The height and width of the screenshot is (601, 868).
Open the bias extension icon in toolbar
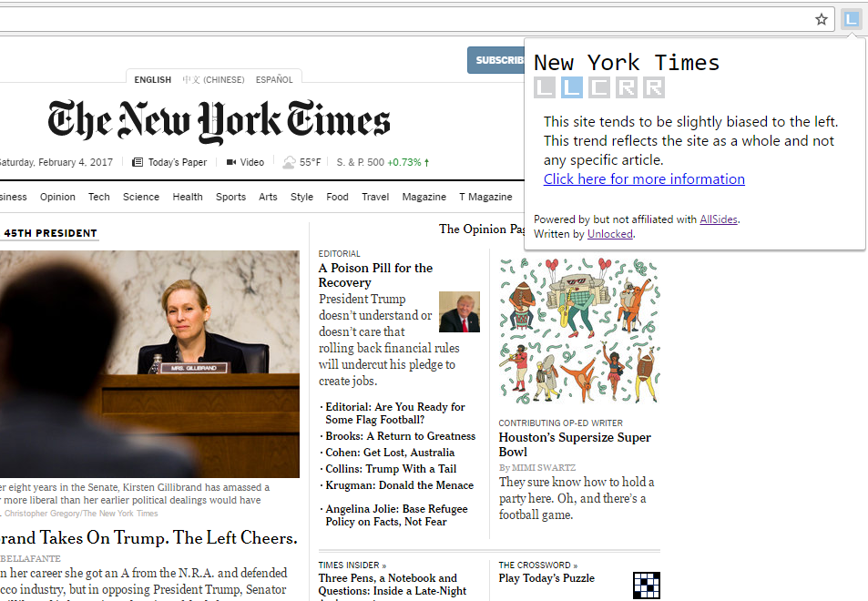pyautogui.click(x=851, y=19)
